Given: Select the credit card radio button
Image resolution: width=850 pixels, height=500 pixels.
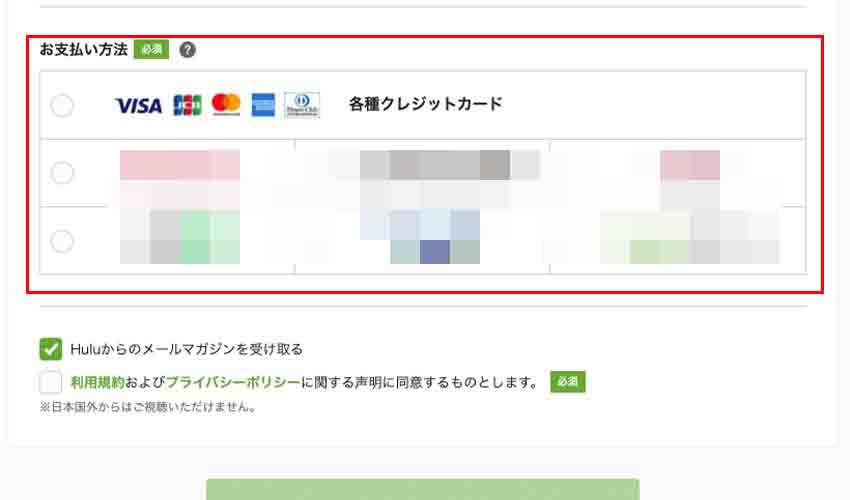Looking at the screenshot, I should coord(62,105).
